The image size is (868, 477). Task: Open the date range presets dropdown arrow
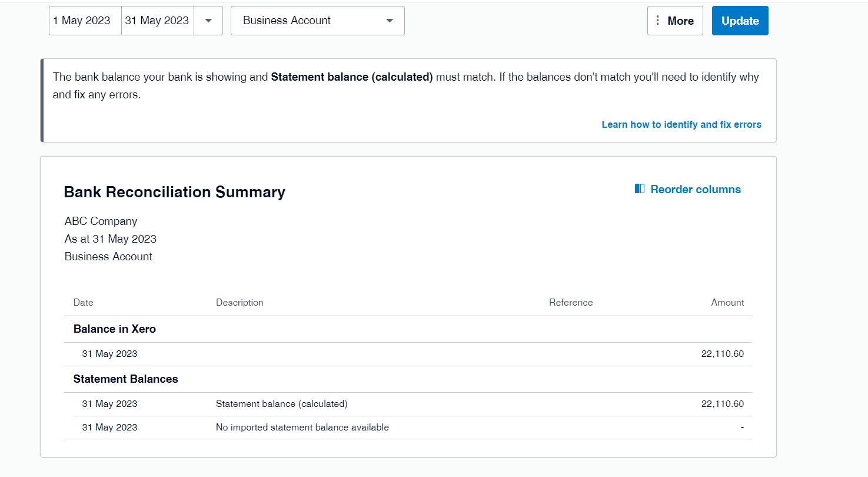[208, 21]
